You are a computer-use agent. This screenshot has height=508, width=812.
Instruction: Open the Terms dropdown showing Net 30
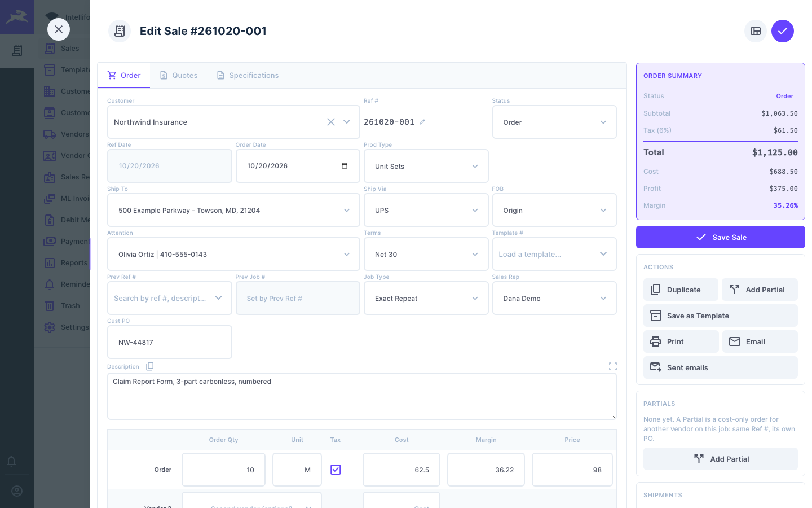426,254
